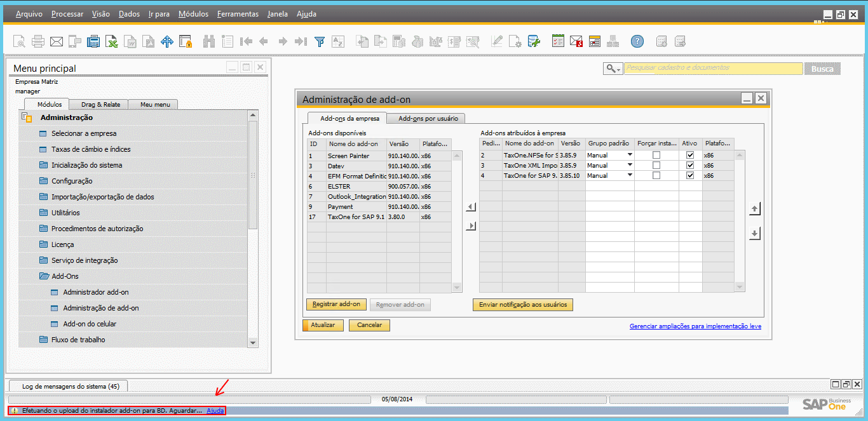Move selected add-on up in order

tap(755, 209)
